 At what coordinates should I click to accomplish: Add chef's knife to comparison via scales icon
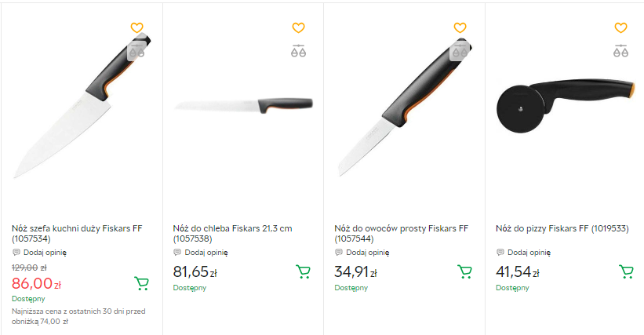click(136, 52)
